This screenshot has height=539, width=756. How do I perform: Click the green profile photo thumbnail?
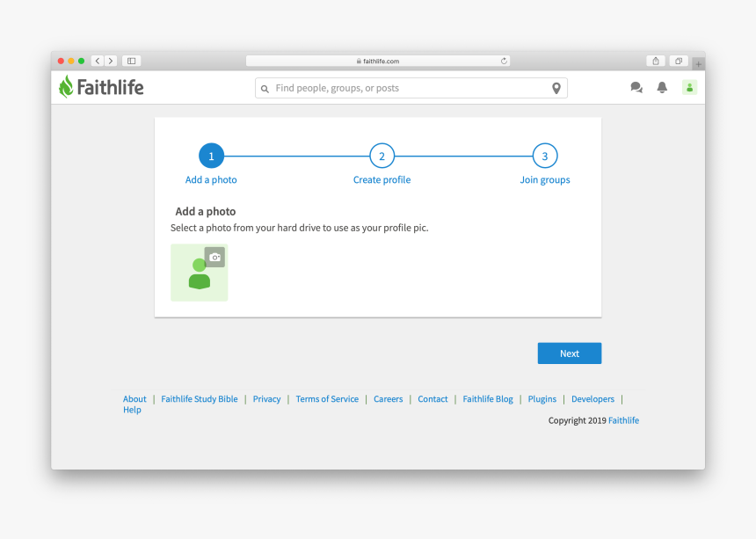point(197,274)
